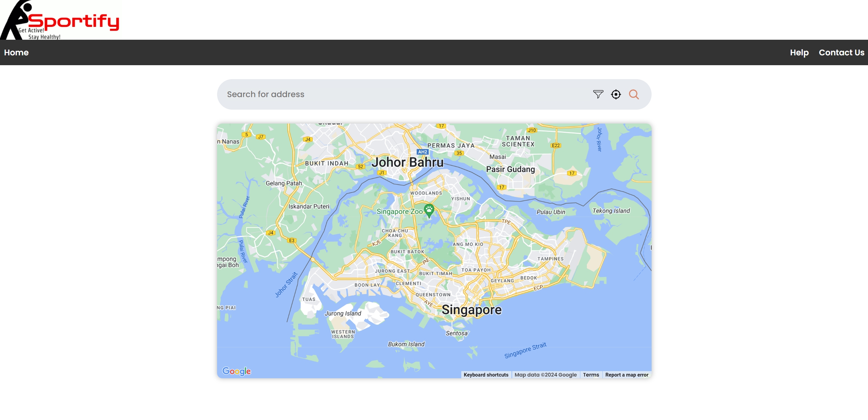Click the Sentosa label on map
868x420 pixels.
(457, 333)
